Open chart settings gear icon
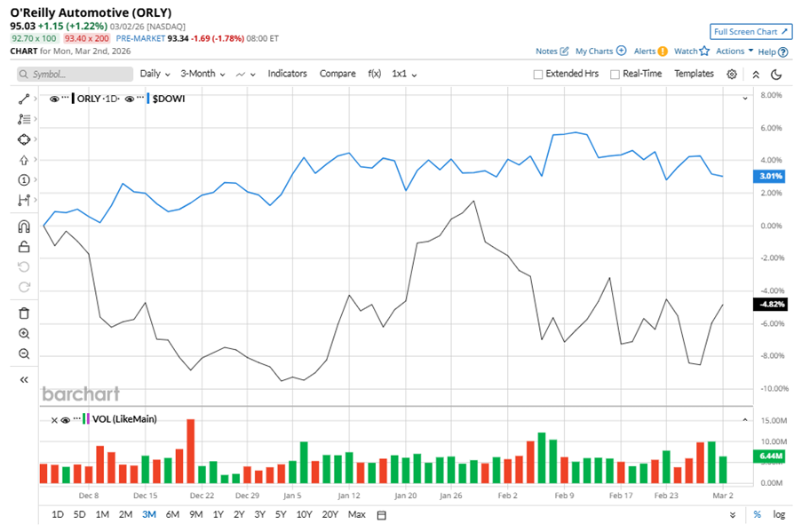This screenshot has height=532, width=802. tap(732, 75)
